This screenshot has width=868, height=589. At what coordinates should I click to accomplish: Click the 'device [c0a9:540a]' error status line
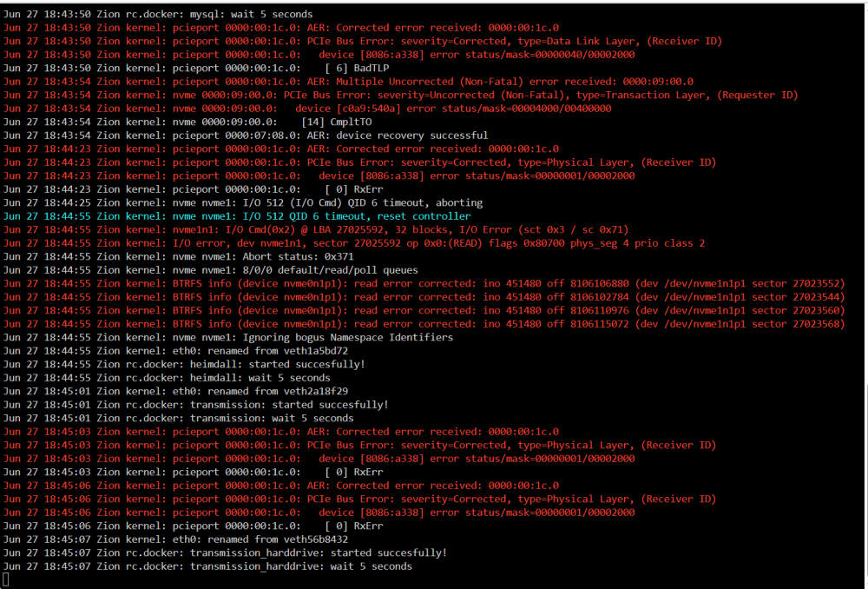[x=307, y=109]
